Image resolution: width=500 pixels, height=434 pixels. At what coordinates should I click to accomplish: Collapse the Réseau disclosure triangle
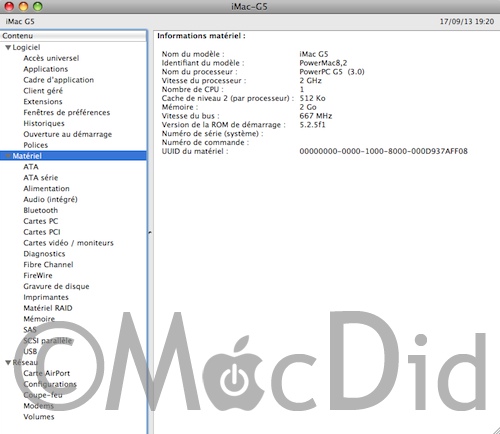point(8,362)
